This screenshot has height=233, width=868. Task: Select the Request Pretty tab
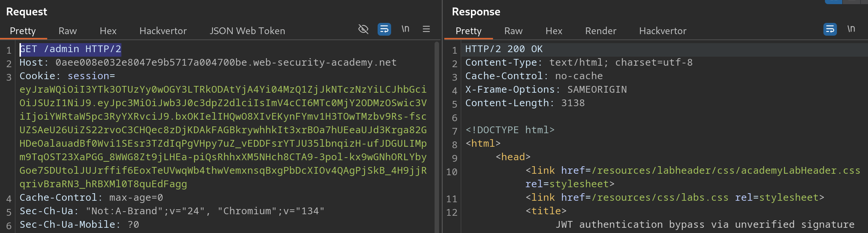[23, 31]
